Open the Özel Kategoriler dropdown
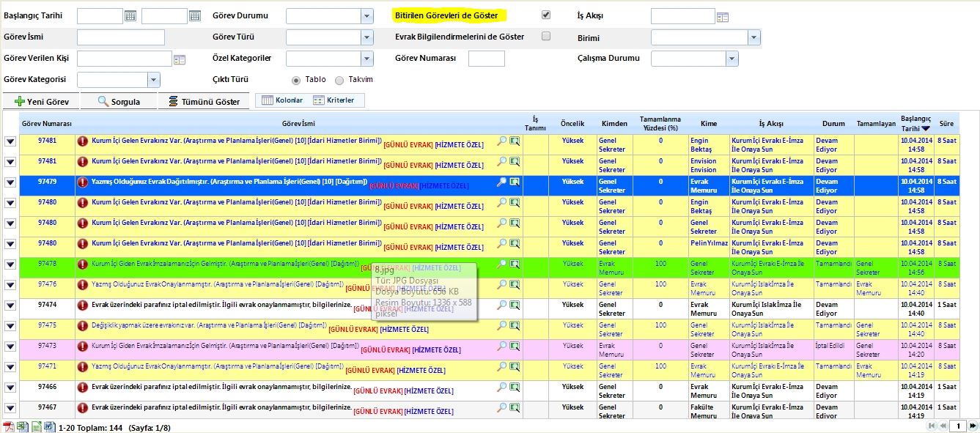Viewport: 980px width, 433px height. pyautogui.click(x=366, y=59)
